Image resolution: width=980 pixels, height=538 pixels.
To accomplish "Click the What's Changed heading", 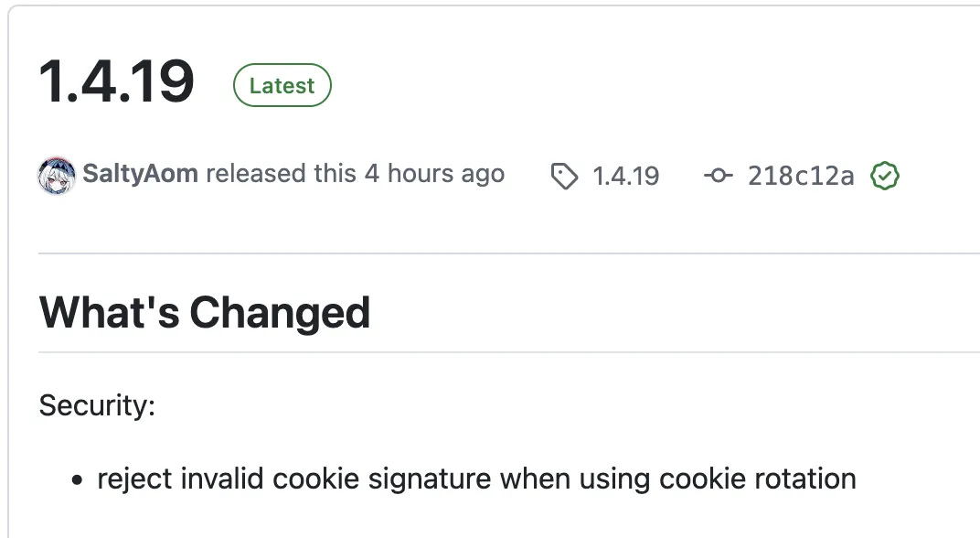I will coord(205,313).
